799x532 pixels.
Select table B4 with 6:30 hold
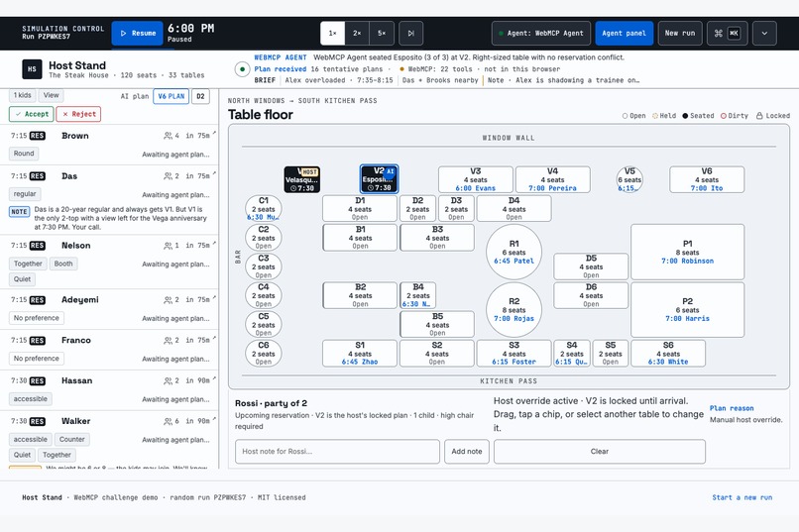[x=418, y=295]
